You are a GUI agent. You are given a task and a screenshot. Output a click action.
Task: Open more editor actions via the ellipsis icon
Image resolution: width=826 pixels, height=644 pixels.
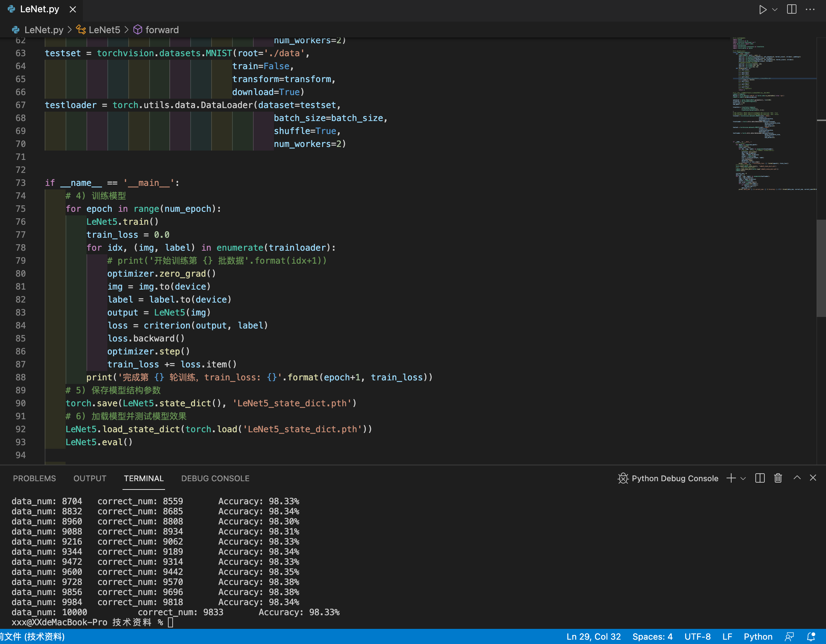point(810,9)
